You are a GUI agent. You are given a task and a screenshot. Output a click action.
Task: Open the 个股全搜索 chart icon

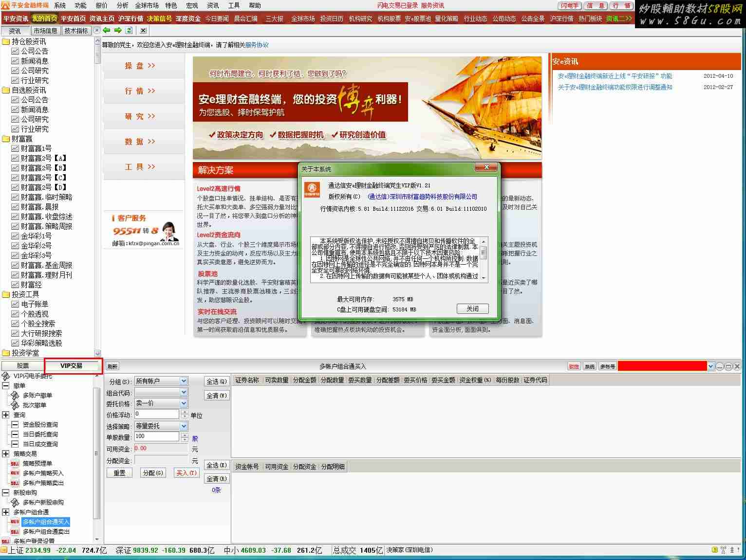pyautogui.click(x=15, y=324)
